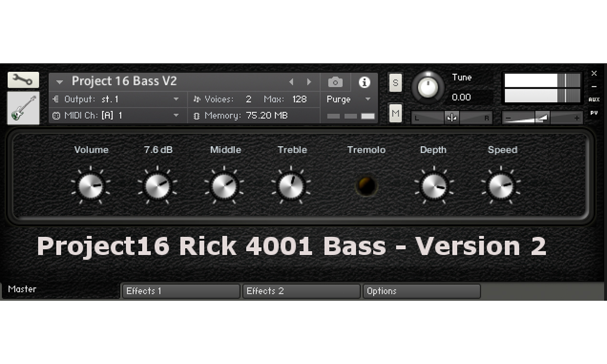Open the instrument name dropdown triangle
The image size is (607, 364).
(x=59, y=82)
